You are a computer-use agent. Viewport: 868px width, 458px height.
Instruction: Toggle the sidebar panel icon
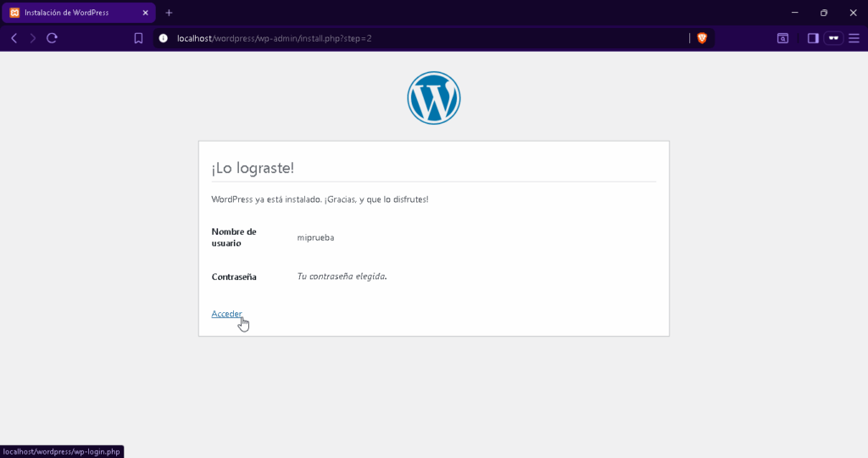tap(813, 38)
